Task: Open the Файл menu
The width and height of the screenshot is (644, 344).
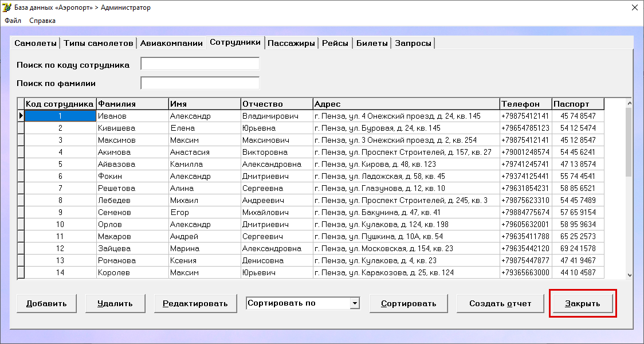Action: point(13,21)
